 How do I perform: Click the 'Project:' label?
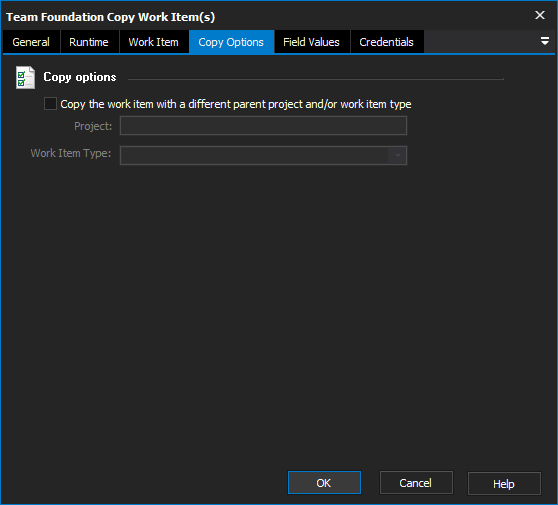coord(93,126)
